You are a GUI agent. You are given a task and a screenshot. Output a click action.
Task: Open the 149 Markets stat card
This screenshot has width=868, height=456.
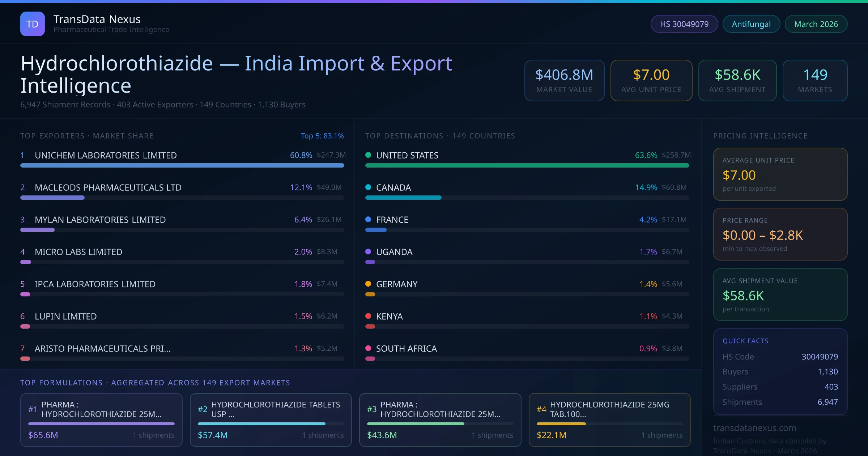coord(814,80)
